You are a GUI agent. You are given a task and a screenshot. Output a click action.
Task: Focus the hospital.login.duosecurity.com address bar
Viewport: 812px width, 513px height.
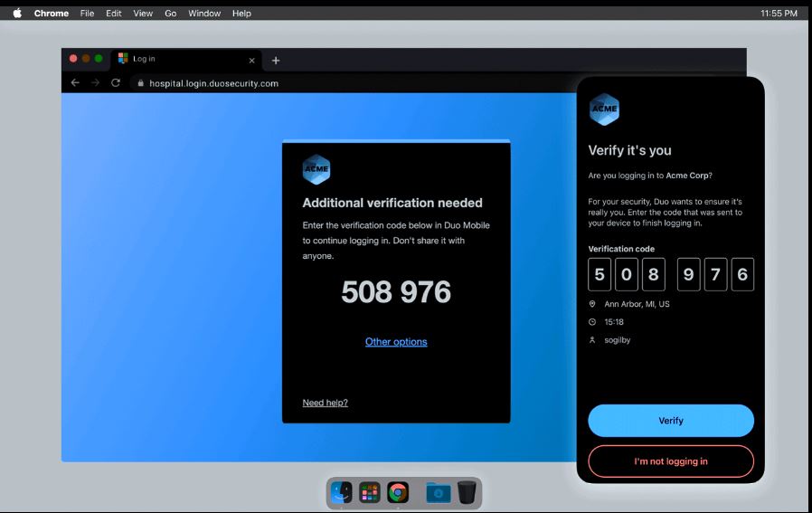[x=214, y=83]
